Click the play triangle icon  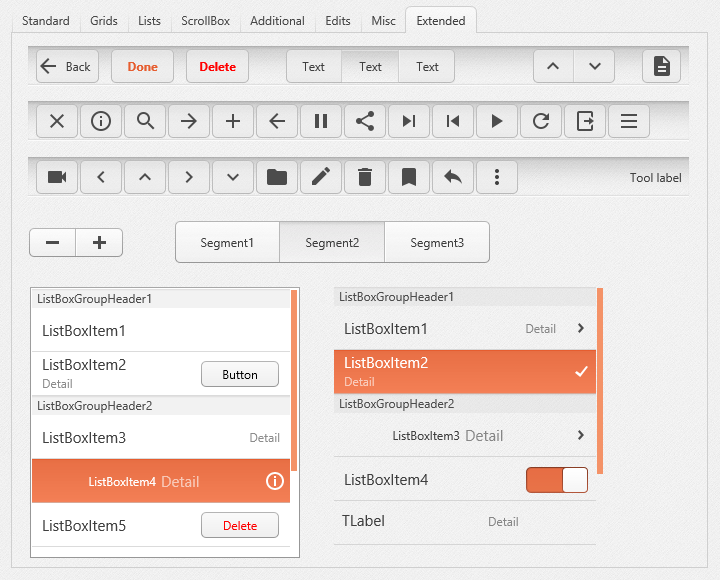[x=497, y=121]
